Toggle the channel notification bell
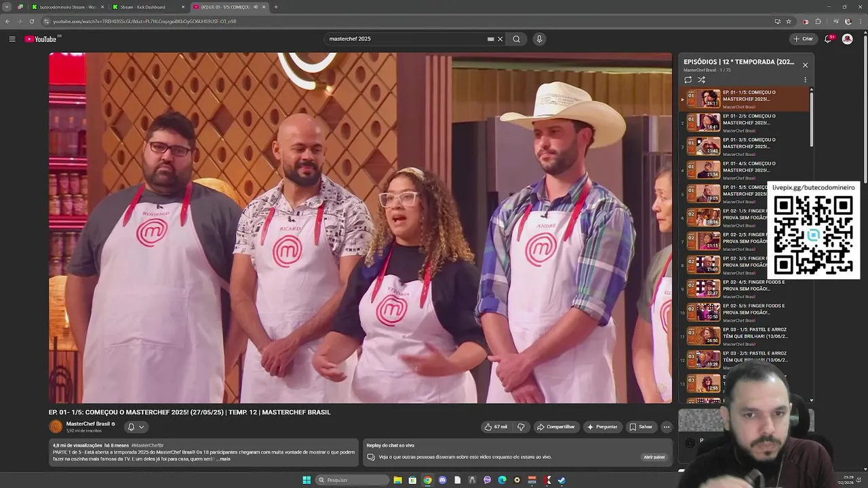Viewport: 868px width, 488px height. 131,427
